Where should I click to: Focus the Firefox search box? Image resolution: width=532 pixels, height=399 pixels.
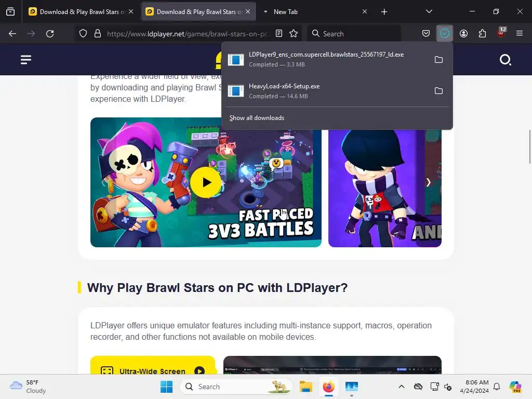tap(354, 34)
